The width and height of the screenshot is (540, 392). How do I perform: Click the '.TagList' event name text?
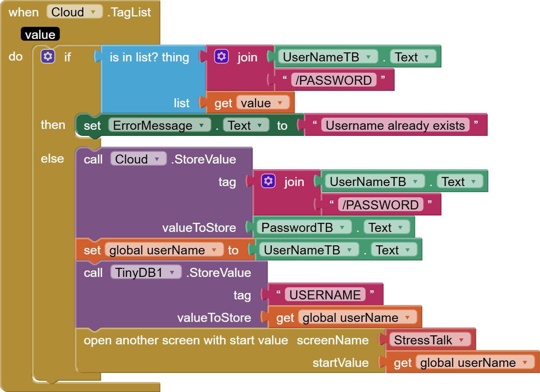(x=129, y=12)
